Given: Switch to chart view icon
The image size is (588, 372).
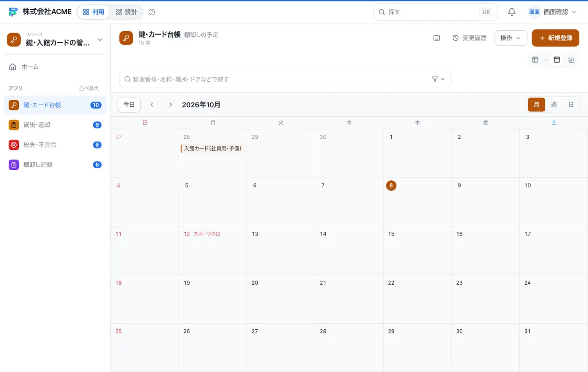Looking at the screenshot, I should [571, 59].
